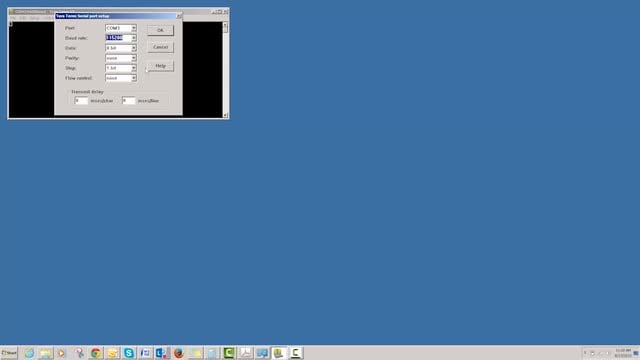
Task: Open the Snipping Tool scissors icon
Action: point(79,353)
